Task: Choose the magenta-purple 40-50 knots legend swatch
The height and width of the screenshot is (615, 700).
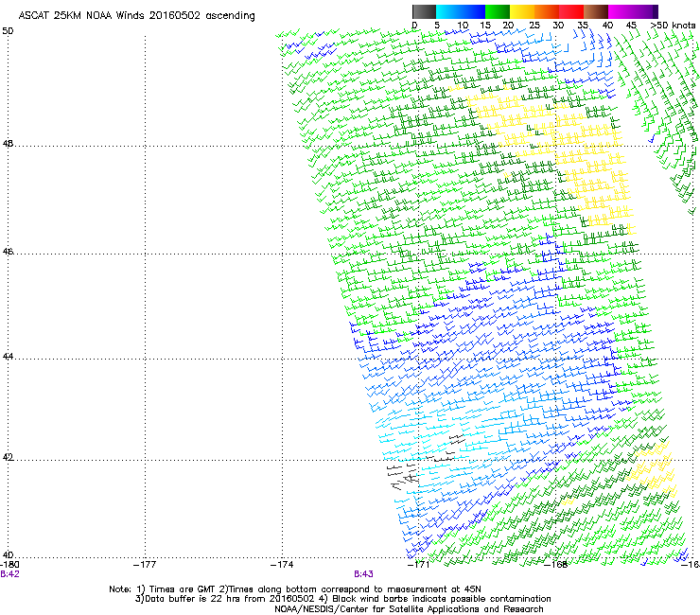Action: point(633,11)
